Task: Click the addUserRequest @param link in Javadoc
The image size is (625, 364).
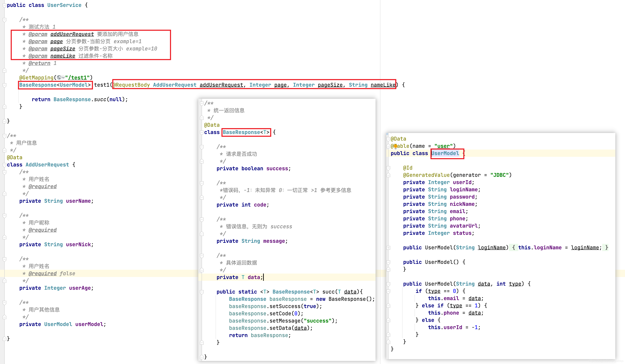Action: pos(72,34)
